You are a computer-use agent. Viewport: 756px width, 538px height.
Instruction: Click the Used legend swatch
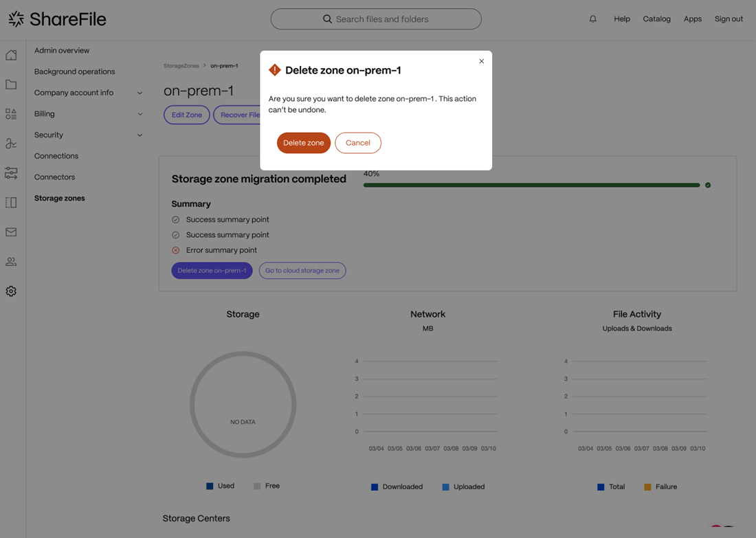click(x=210, y=486)
